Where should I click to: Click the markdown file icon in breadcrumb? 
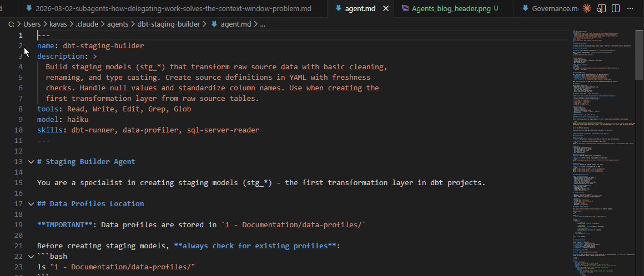tap(214, 24)
